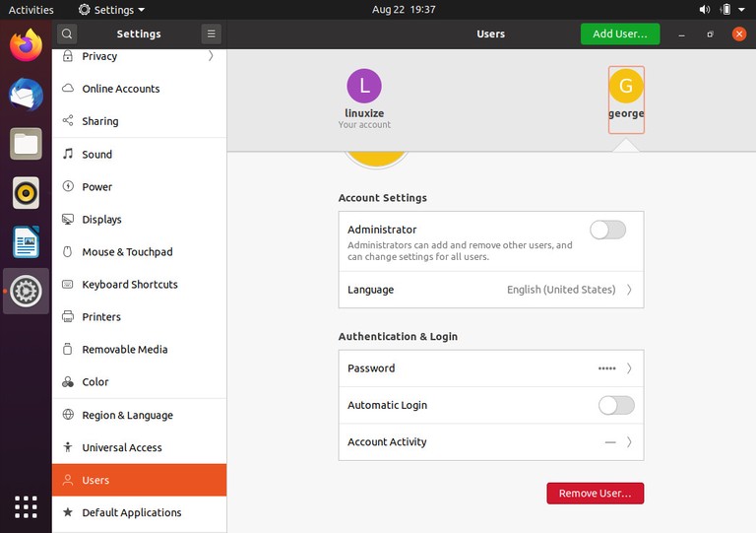Click the Sound music note icon
Screen dimensions: 756x533
[68, 154]
